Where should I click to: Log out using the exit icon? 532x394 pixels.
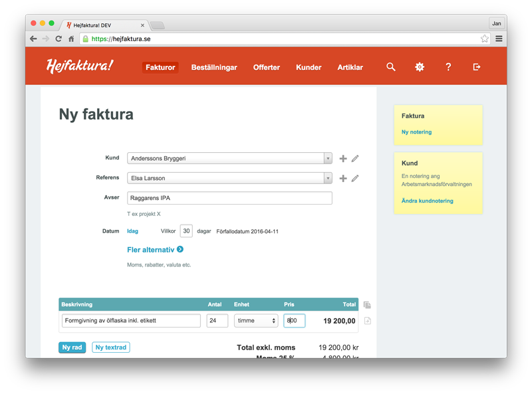click(x=477, y=67)
